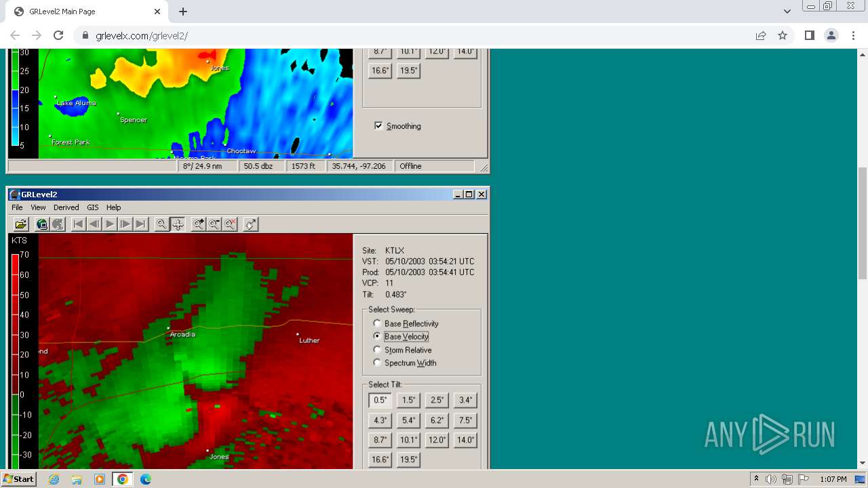
Task: Click the 50.5 dbz status bar value
Action: pos(258,166)
